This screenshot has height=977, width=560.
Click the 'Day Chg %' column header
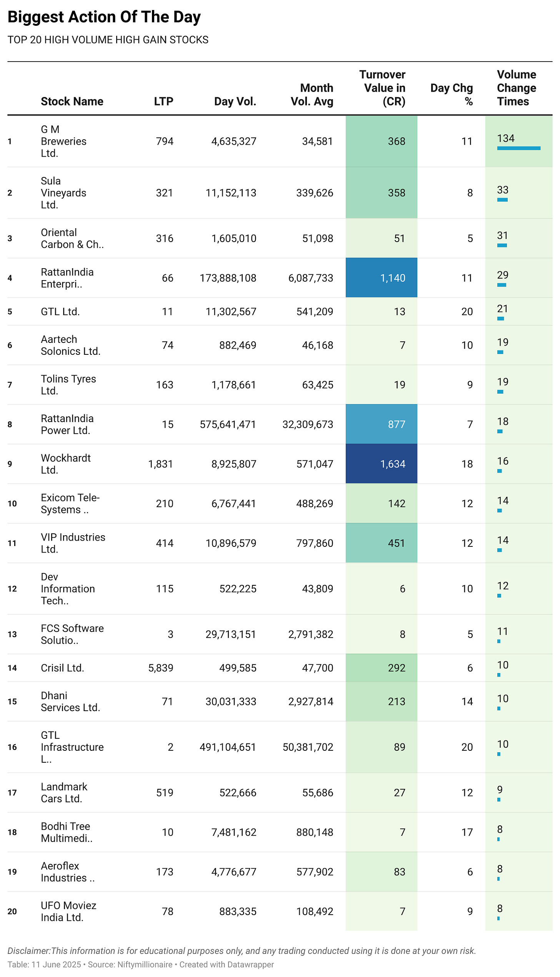(452, 95)
